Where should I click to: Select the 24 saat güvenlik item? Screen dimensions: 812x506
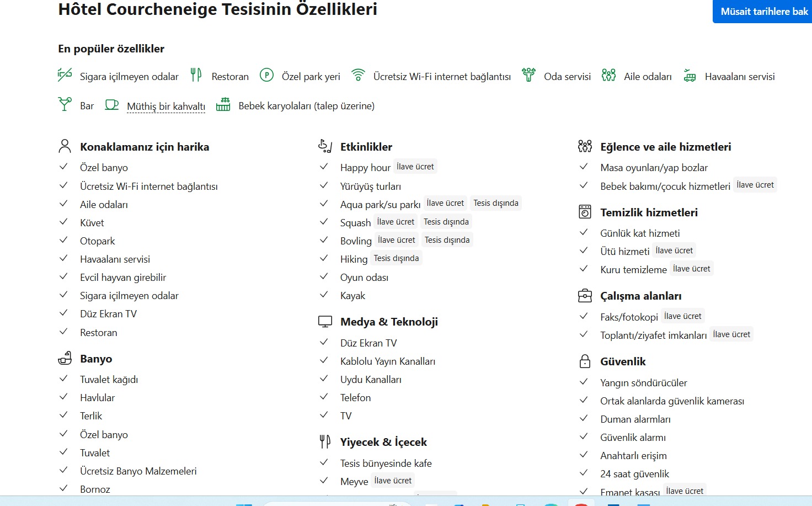click(x=634, y=473)
